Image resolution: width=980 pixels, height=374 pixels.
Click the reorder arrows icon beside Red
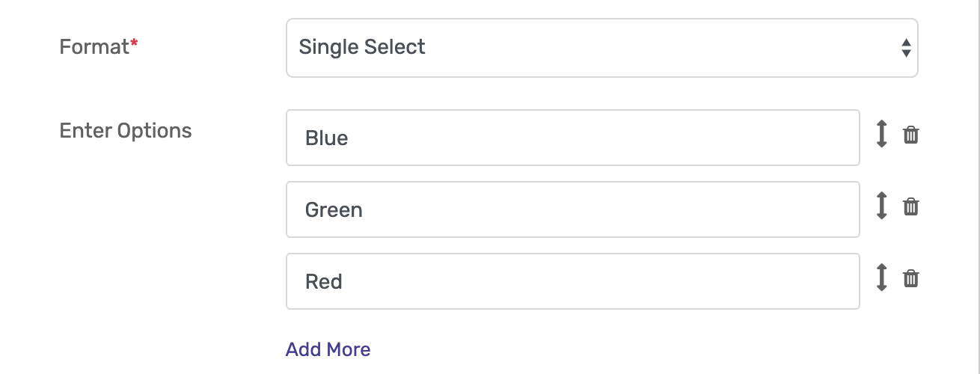882,278
